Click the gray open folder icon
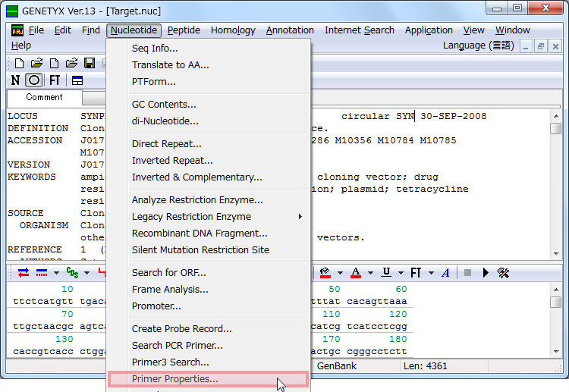The width and height of the screenshot is (569, 392). pyautogui.click(x=71, y=64)
